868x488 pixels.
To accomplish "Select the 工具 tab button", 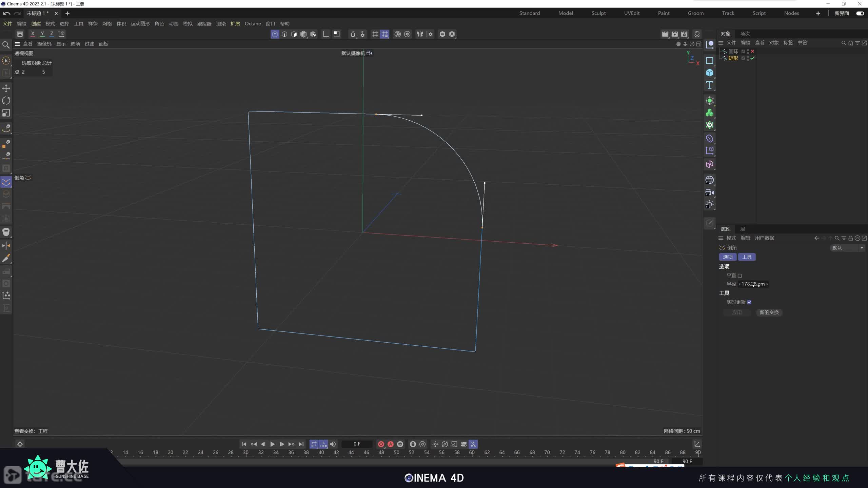I will [747, 257].
